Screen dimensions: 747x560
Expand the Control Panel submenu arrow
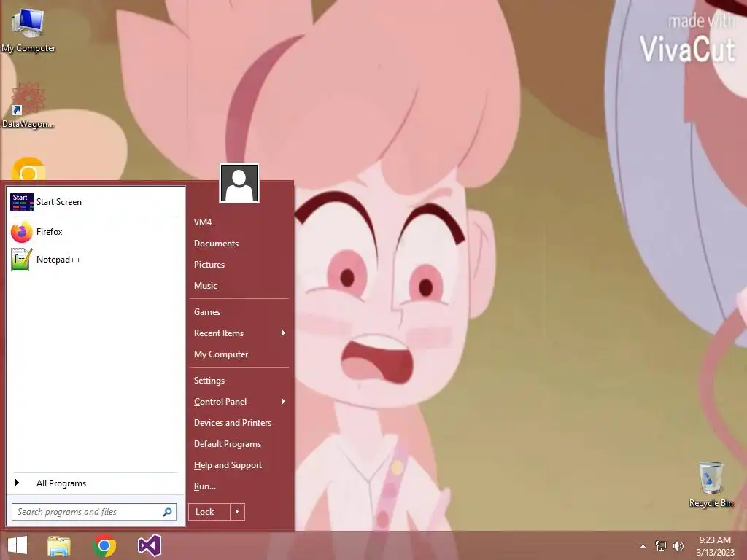point(284,402)
